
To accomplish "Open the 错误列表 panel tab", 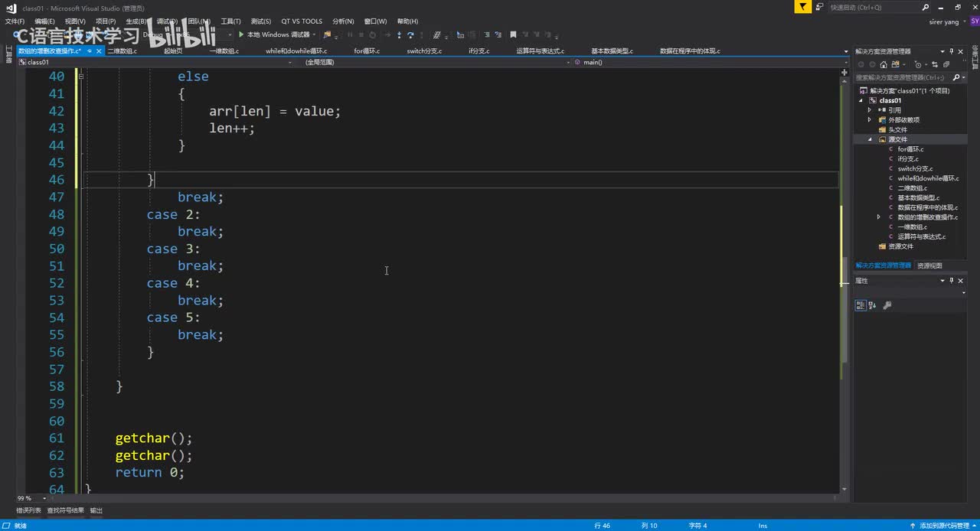I will [x=28, y=510].
